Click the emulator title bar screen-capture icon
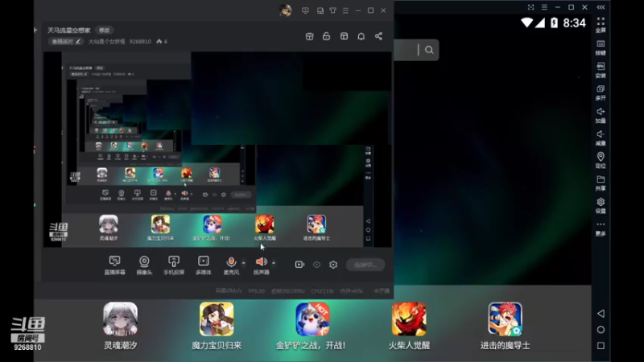Image resolution: width=644 pixels, height=362 pixels. (530, 7)
